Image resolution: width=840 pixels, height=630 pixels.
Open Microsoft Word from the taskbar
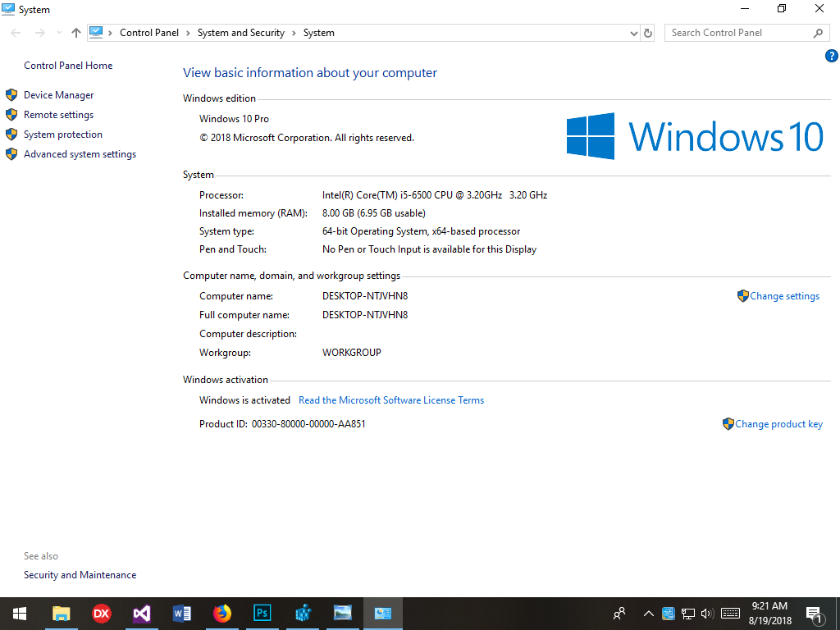181,614
